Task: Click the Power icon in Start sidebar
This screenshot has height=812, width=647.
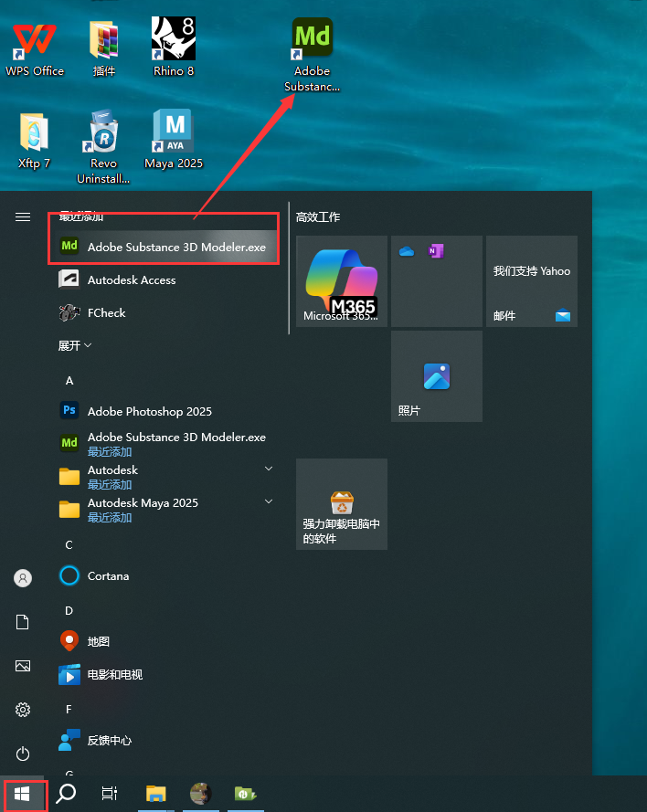Action: coord(23,754)
